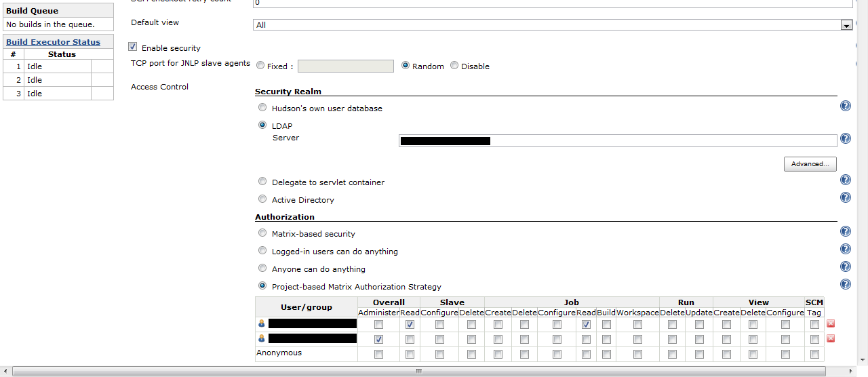Uncheck Overall Administer for the second user
This screenshot has height=377, width=868.
pos(378,339)
